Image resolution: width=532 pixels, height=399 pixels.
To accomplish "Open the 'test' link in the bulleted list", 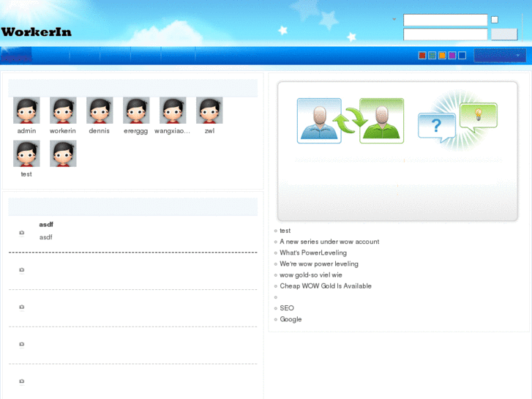I will pos(285,231).
